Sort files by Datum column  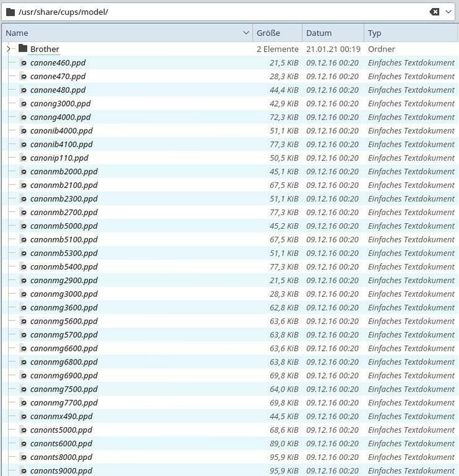332,33
